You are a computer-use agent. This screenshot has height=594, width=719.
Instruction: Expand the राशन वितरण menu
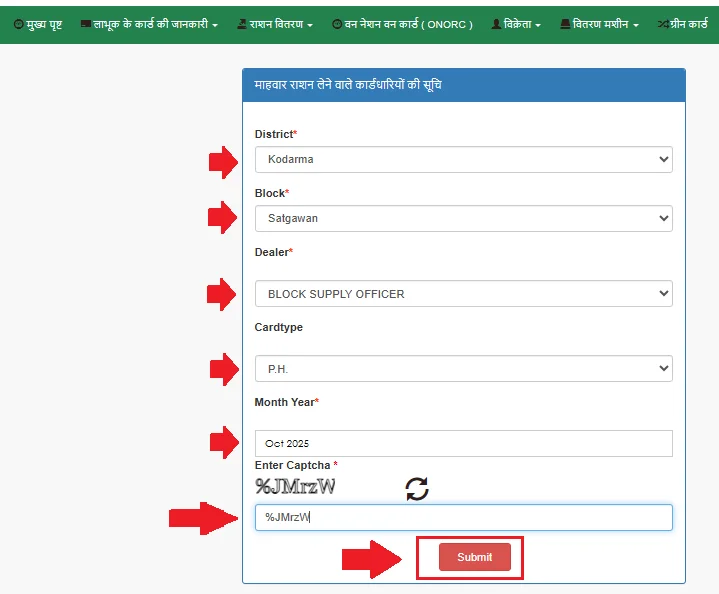275,24
